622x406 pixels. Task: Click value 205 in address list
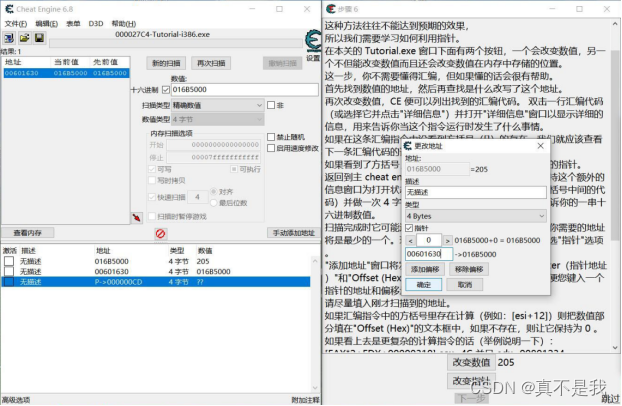(x=203, y=261)
